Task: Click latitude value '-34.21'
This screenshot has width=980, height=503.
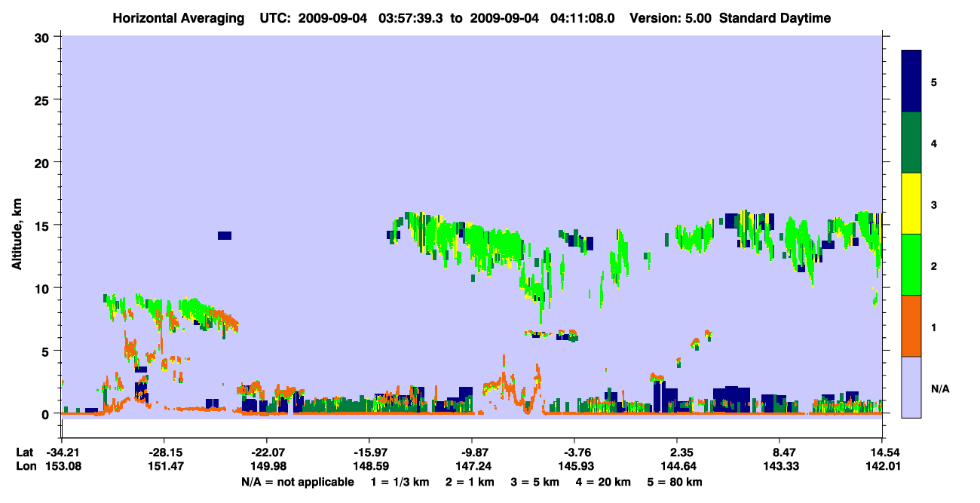Action: [61, 452]
